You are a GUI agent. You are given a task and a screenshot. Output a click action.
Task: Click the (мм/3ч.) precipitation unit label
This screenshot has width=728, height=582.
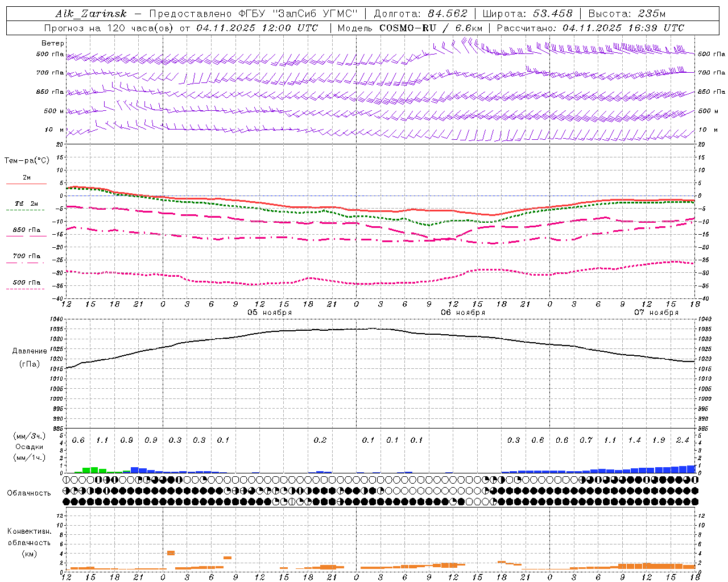click(x=29, y=436)
